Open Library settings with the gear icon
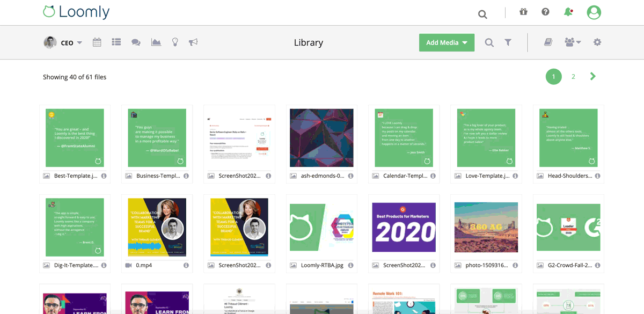The image size is (644, 314). click(x=597, y=42)
